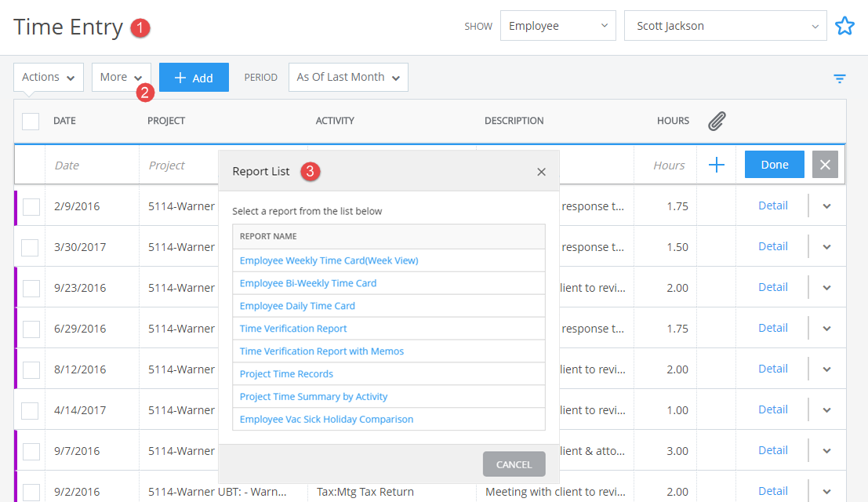Check the 3/30/2017 row checkbox
This screenshot has width=868, height=502.
pos(30,247)
